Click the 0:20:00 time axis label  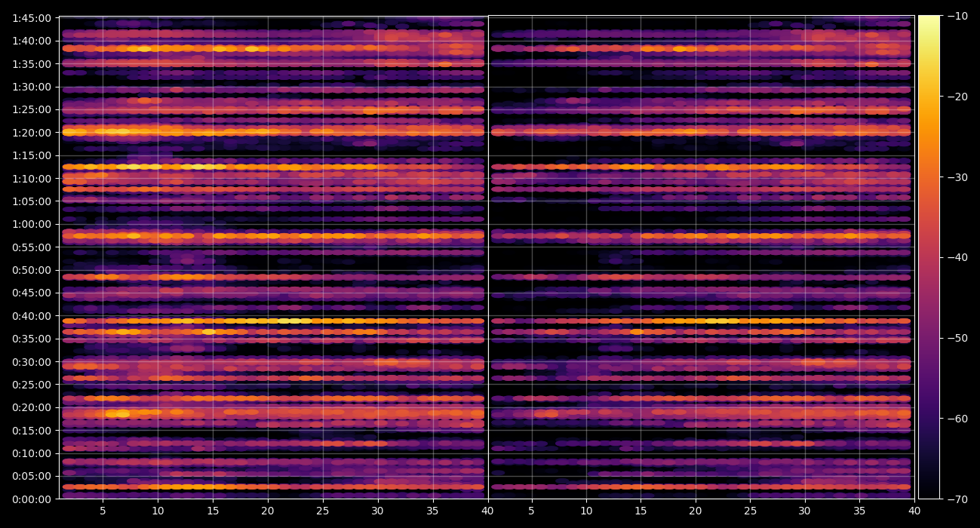(x=32, y=407)
